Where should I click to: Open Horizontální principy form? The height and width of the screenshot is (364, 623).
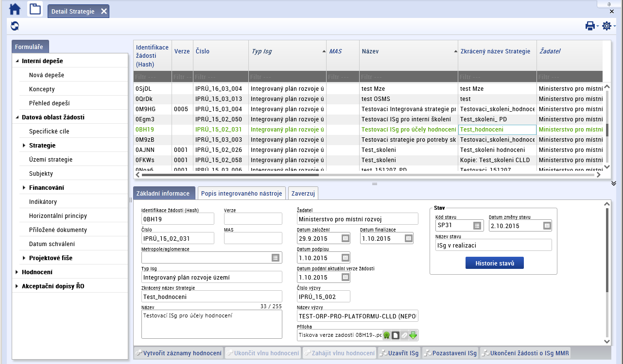click(58, 216)
